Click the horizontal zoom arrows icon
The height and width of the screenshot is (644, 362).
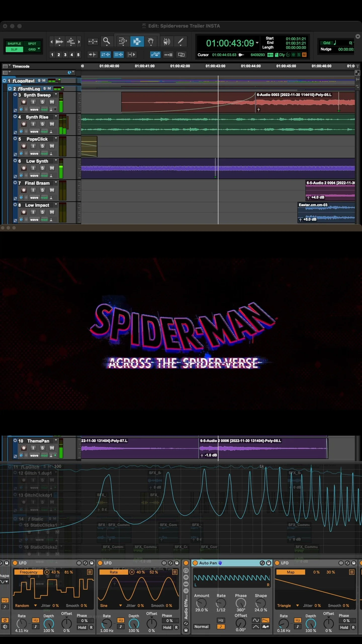point(93,41)
